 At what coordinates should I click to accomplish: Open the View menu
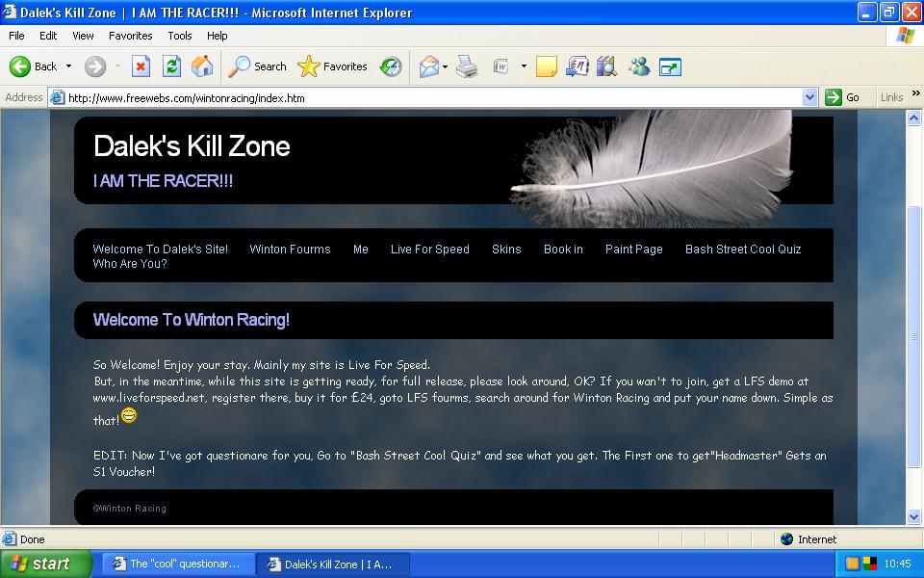83,36
